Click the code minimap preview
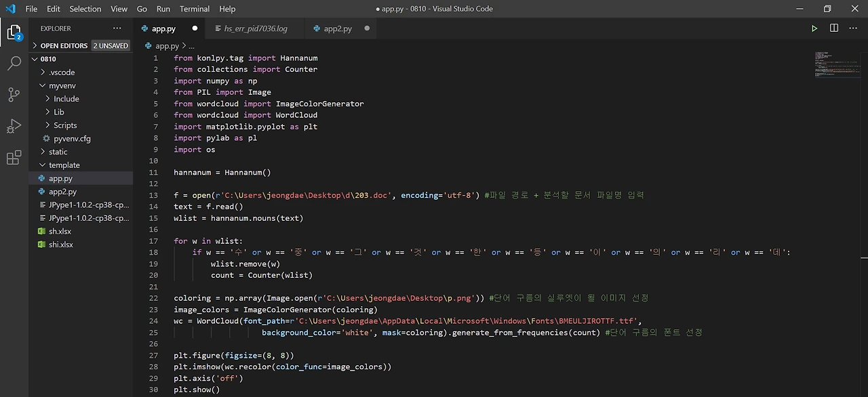Screen dimensions: 868x397 837,64
